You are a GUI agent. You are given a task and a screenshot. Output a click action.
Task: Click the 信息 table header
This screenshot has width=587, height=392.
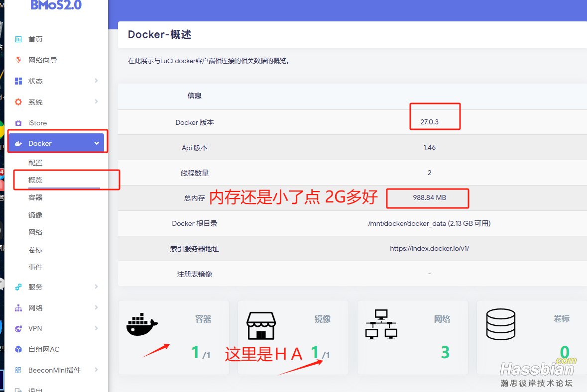(x=194, y=96)
